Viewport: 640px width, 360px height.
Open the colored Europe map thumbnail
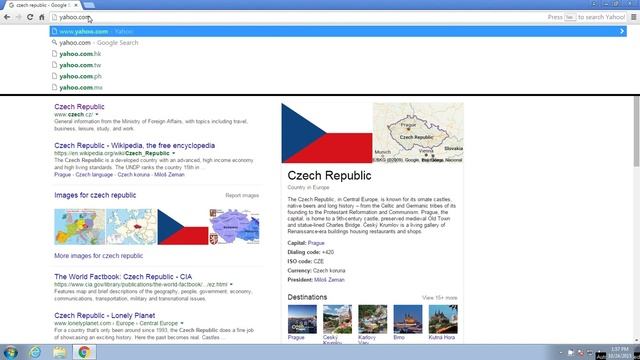tap(80, 227)
